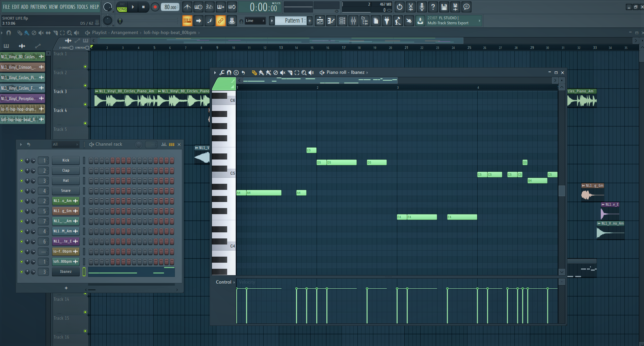This screenshot has height=346, width=644.
Task: Expand Channel rack menu arrow
Action: 21,144
